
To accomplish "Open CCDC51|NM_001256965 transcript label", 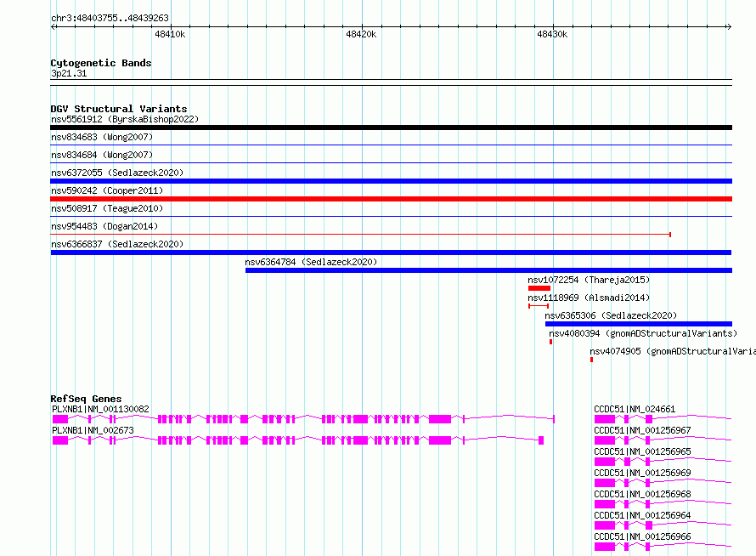I will (x=642, y=451).
